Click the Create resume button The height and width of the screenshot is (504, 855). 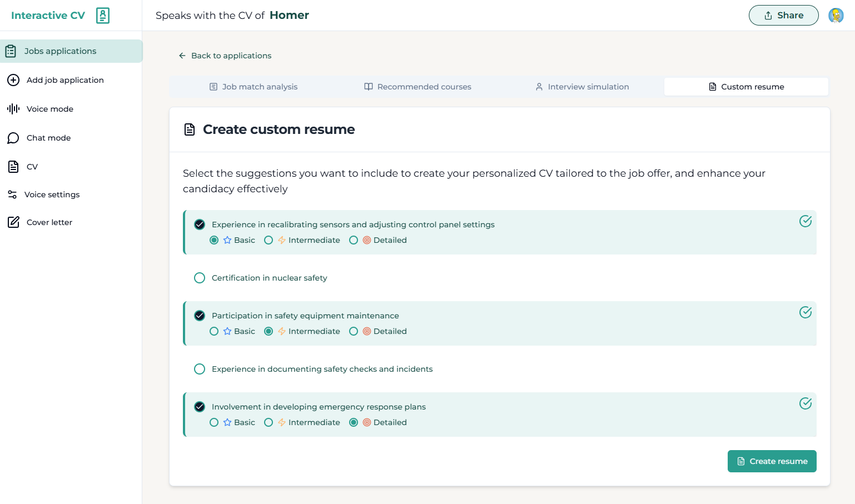point(772,461)
